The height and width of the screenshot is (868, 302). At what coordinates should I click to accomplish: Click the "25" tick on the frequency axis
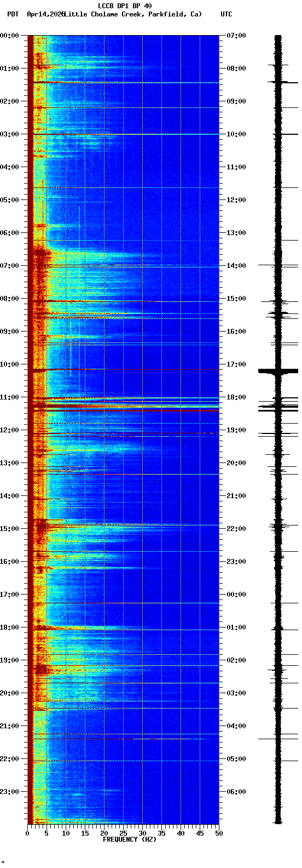pos(123,833)
